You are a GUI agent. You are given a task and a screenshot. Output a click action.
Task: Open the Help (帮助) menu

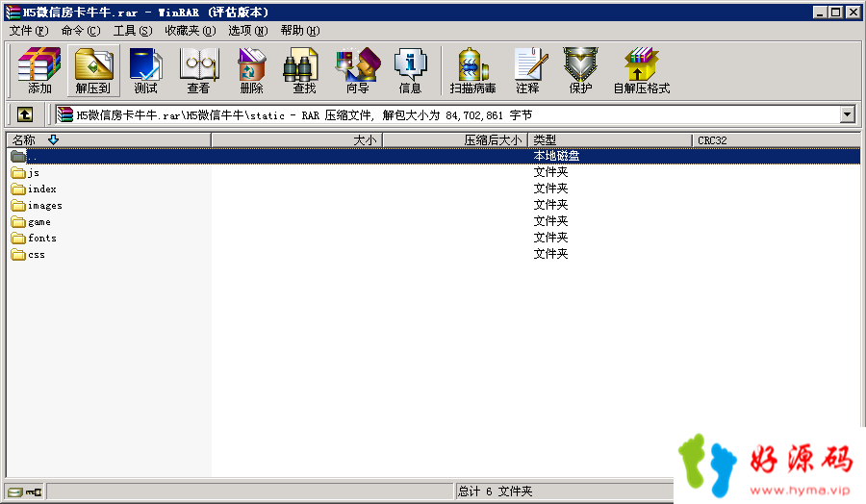coord(300,31)
